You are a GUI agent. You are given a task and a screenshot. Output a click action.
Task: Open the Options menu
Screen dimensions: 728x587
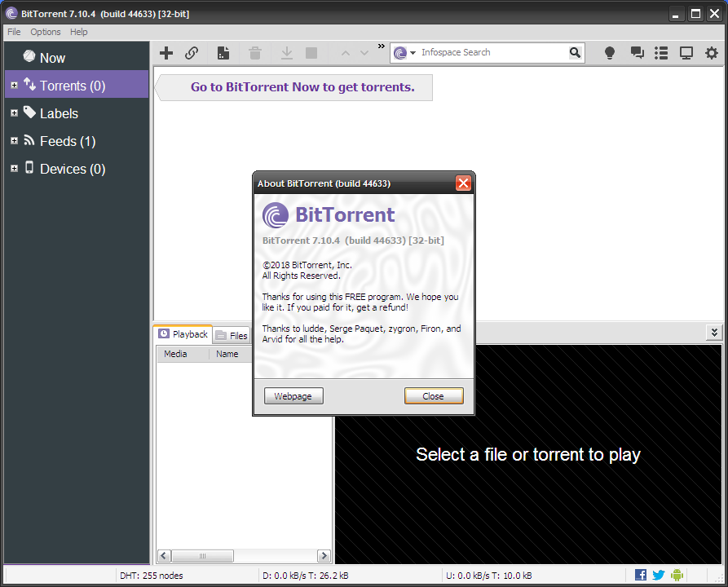click(x=46, y=32)
